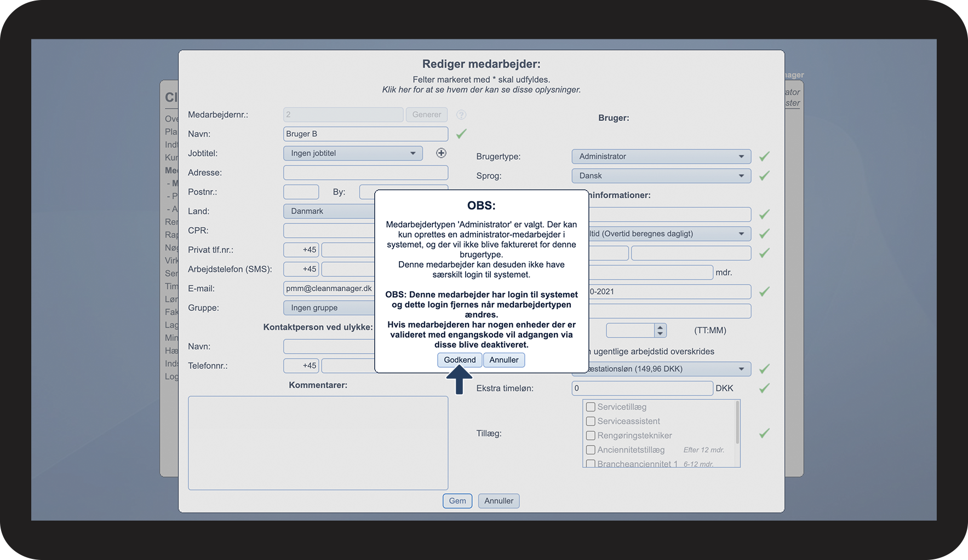This screenshot has height=560, width=968.
Task: Check the Rengøringstekniker option
Action: pyautogui.click(x=591, y=435)
